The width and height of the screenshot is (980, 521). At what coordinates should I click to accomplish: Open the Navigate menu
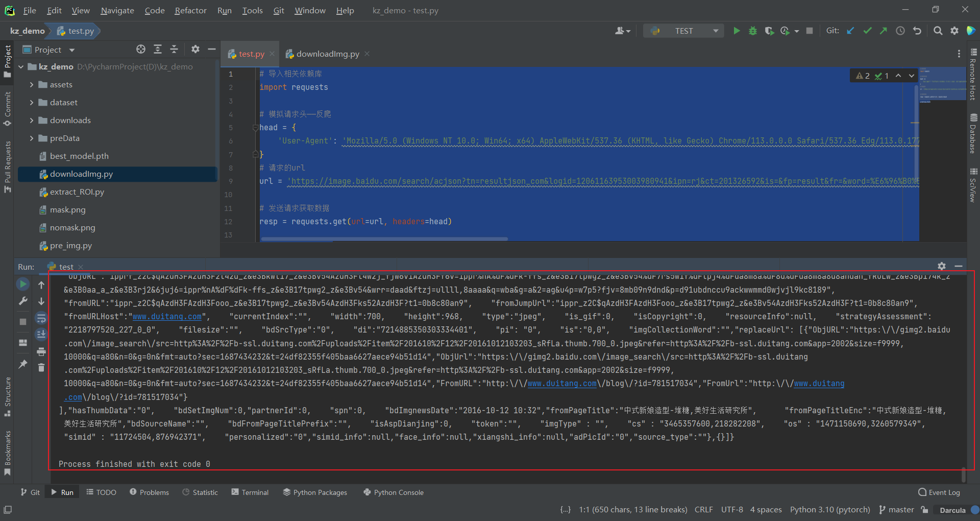(x=117, y=10)
